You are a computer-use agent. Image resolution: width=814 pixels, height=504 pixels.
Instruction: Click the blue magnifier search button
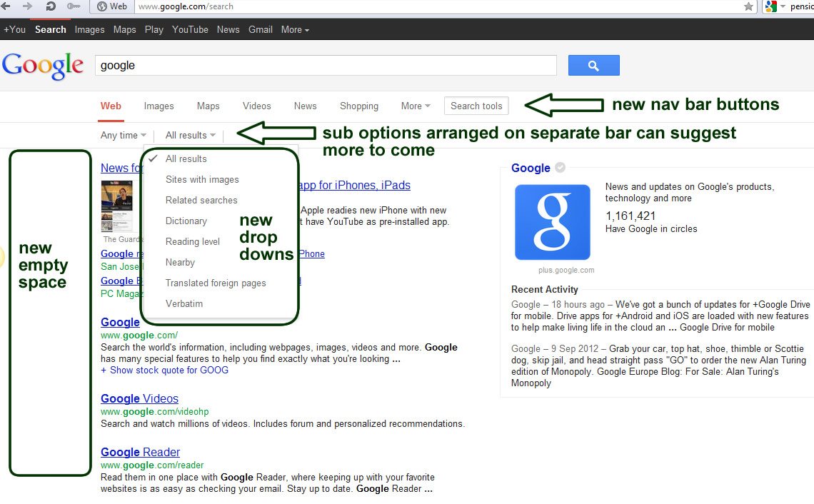(x=593, y=66)
